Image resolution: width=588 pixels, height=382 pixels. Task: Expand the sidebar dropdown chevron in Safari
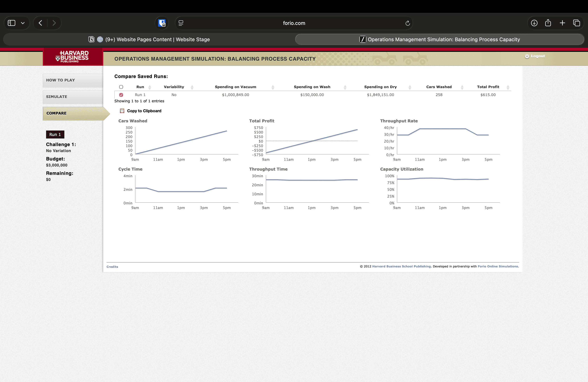[23, 23]
